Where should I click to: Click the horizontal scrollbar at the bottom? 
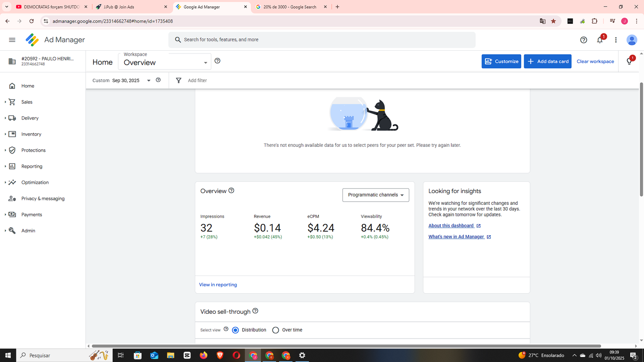[346, 346]
